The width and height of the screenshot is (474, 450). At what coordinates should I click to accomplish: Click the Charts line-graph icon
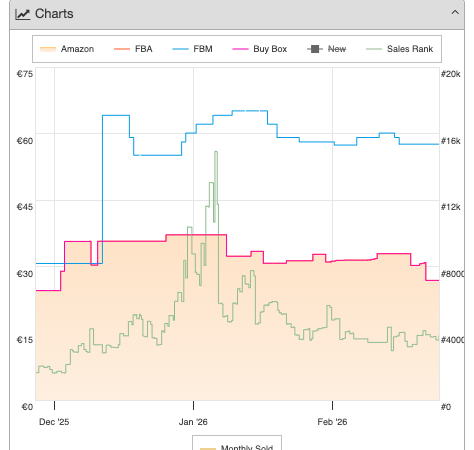coord(23,14)
